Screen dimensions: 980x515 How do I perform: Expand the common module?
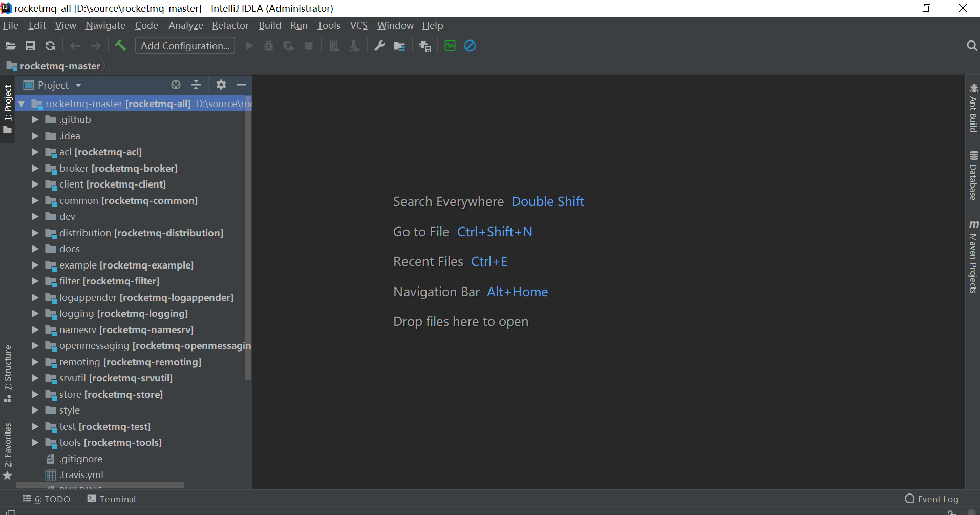click(35, 201)
